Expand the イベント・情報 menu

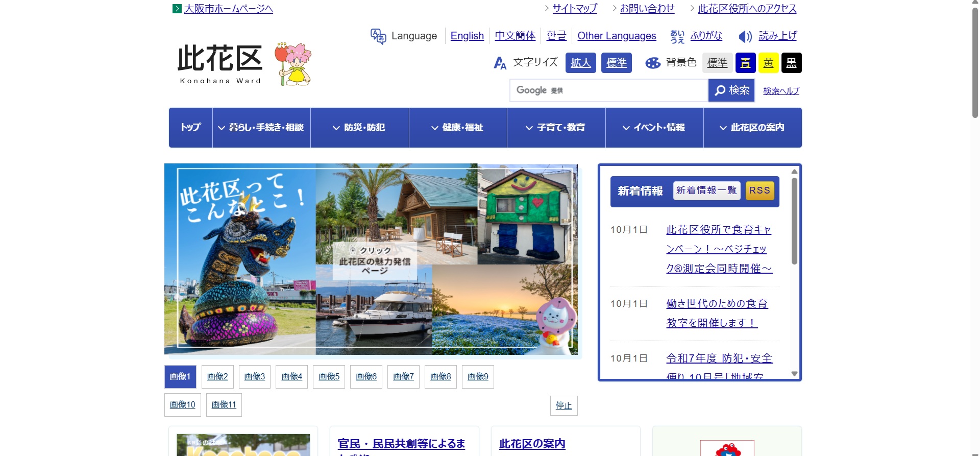click(x=654, y=128)
